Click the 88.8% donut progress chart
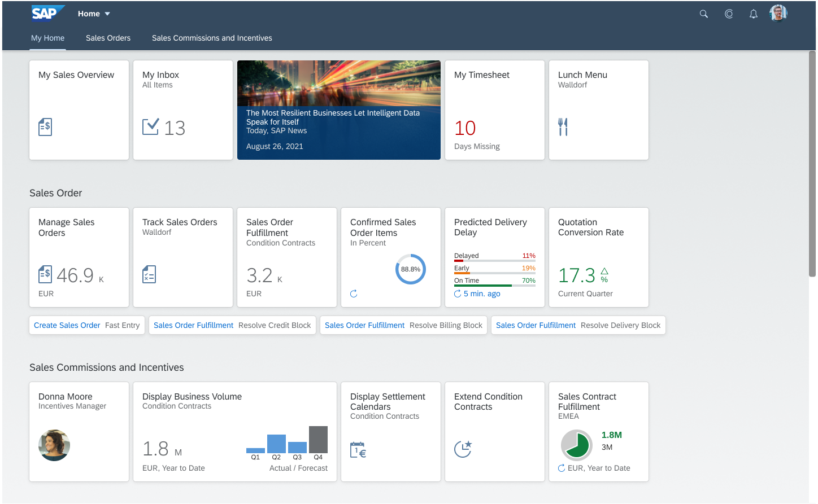This screenshot has height=504, width=818. (410, 269)
